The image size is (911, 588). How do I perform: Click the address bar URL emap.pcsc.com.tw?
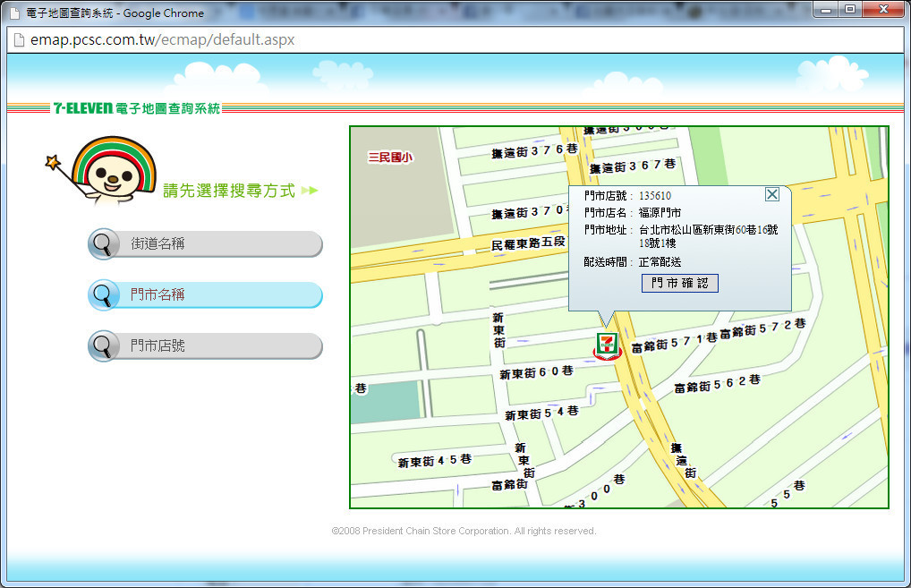coord(162,39)
